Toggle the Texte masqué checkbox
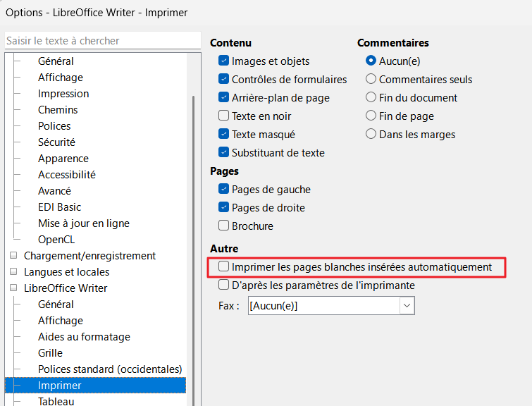The width and height of the screenshot is (532, 406). (223, 134)
